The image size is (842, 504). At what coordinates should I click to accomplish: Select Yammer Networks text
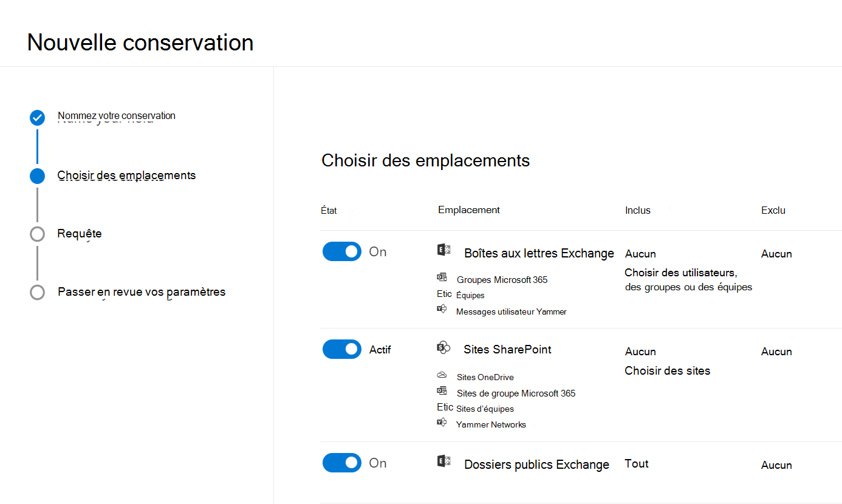491,424
